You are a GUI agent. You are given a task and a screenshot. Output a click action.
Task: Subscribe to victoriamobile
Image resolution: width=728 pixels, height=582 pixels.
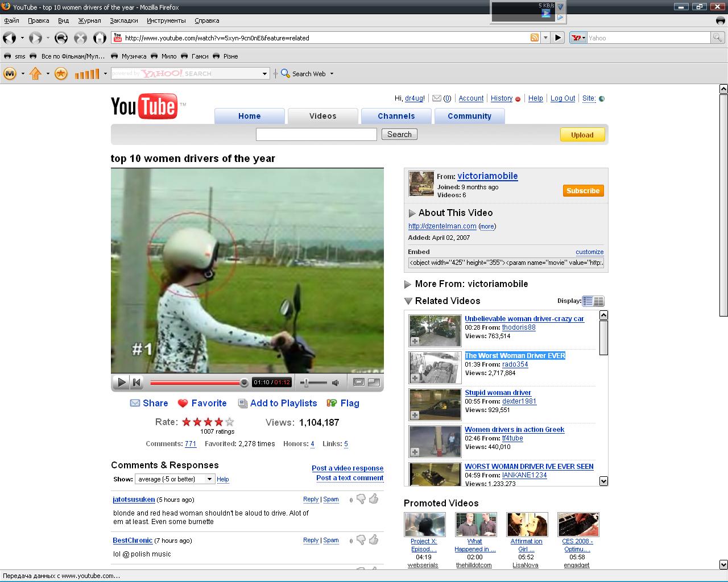(x=583, y=190)
